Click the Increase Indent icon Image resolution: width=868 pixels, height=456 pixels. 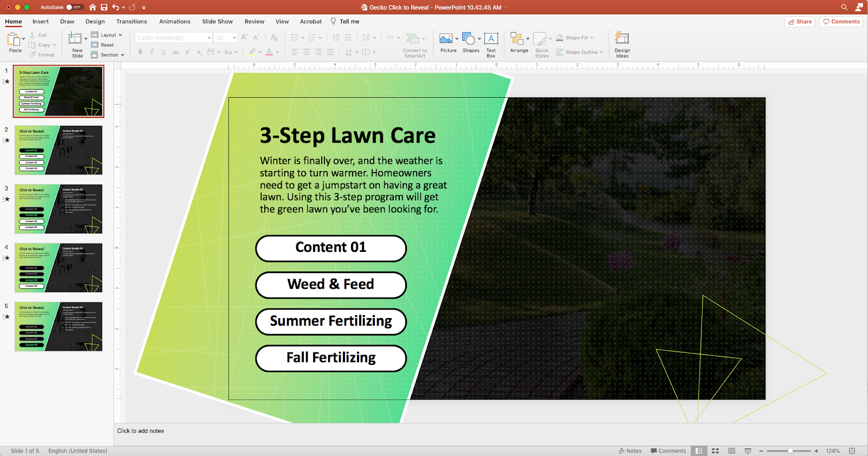click(348, 37)
